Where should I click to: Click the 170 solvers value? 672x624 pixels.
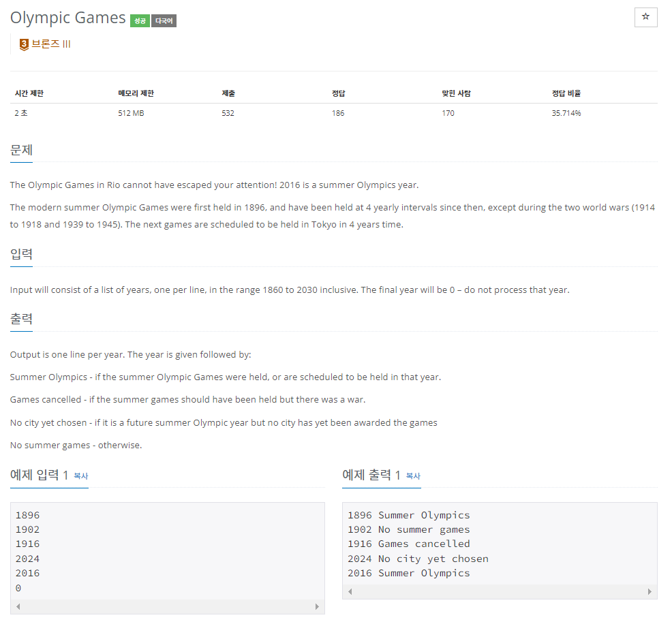[448, 113]
